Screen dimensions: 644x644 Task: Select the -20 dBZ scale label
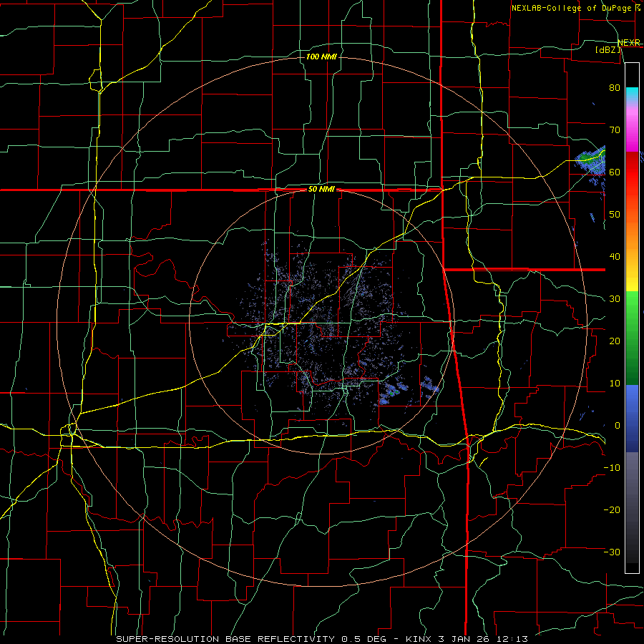612,510
